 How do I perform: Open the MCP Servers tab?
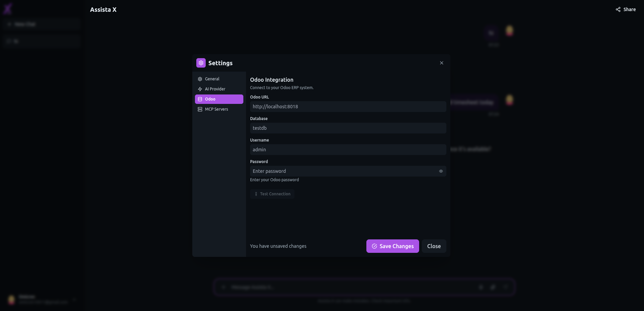pyautogui.click(x=219, y=109)
